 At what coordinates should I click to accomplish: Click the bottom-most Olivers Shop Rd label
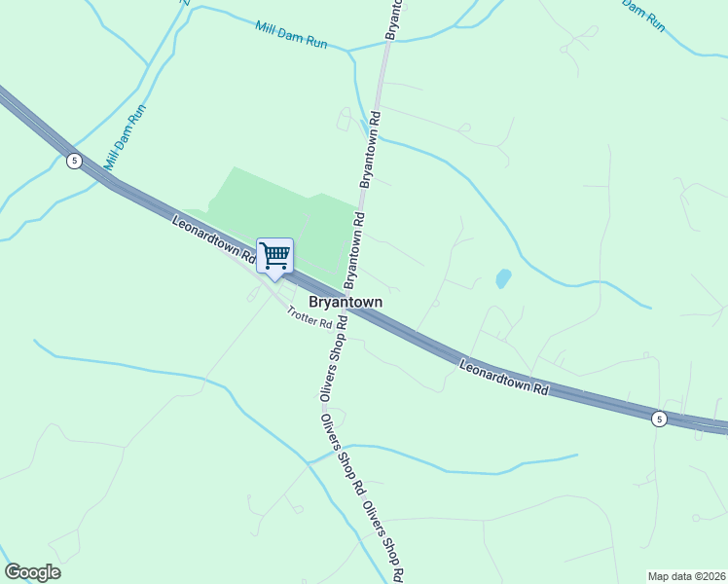point(383,541)
